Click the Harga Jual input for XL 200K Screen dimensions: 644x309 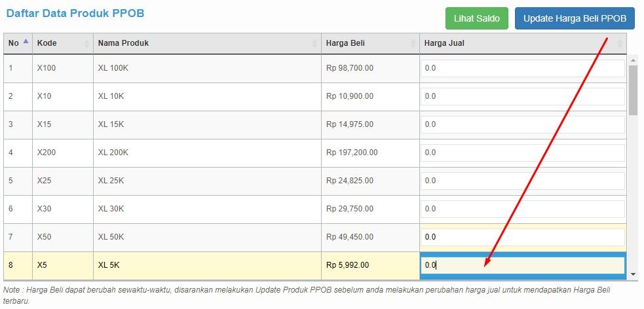522,153
